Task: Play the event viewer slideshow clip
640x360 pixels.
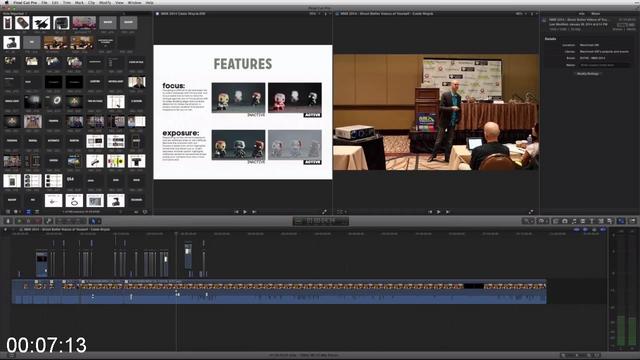Action: coord(245,212)
